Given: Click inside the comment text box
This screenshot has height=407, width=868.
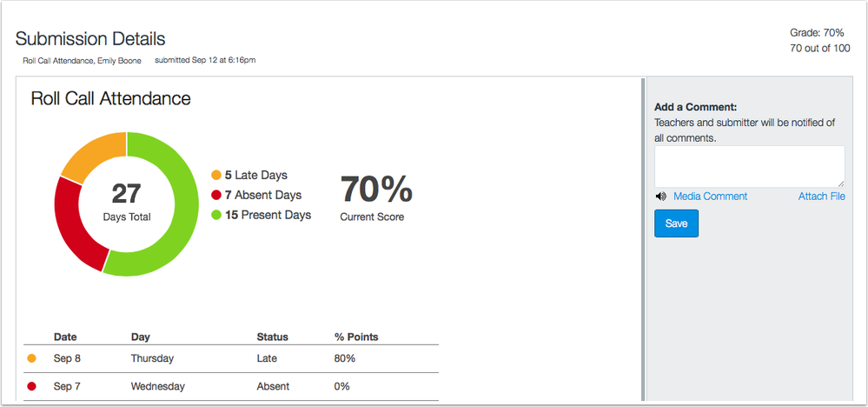Looking at the screenshot, I should tap(749, 165).
